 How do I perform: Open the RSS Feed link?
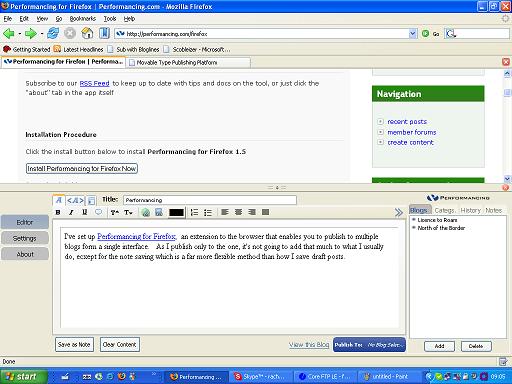(94, 83)
